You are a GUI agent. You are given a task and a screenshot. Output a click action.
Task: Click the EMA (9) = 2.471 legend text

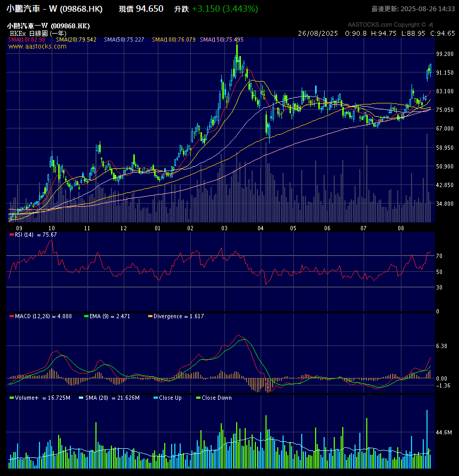pyautogui.click(x=110, y=316)
